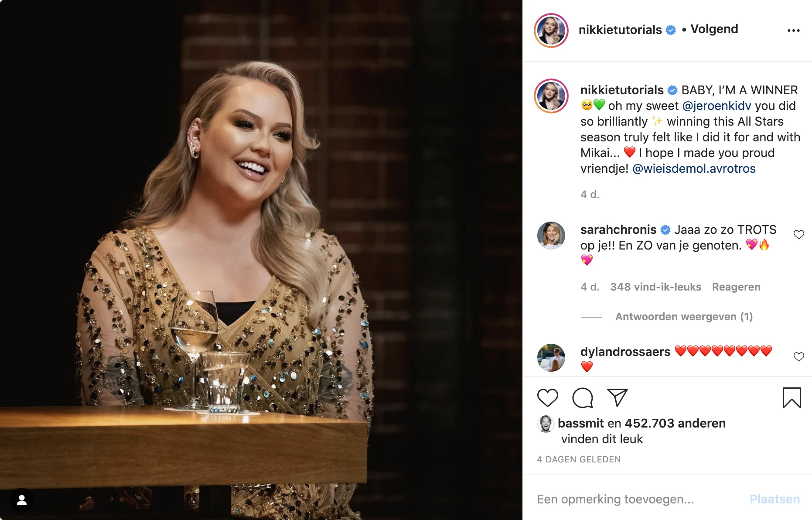Open bassmit's small avatar near likes

tap(546, 424)
